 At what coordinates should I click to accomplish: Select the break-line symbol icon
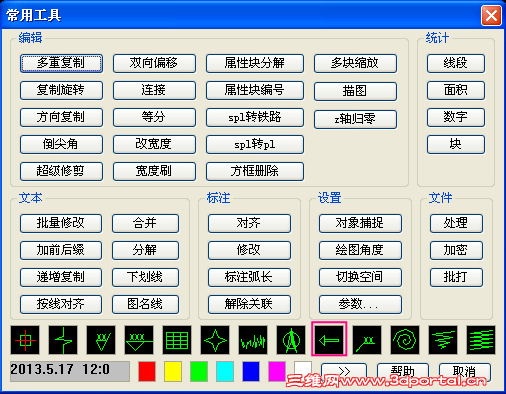tap(63, 340)
